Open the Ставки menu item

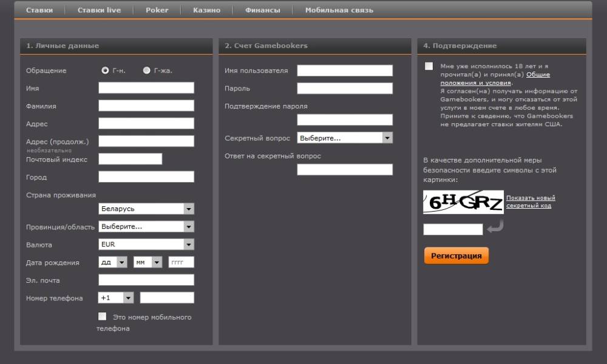(39, 10)
